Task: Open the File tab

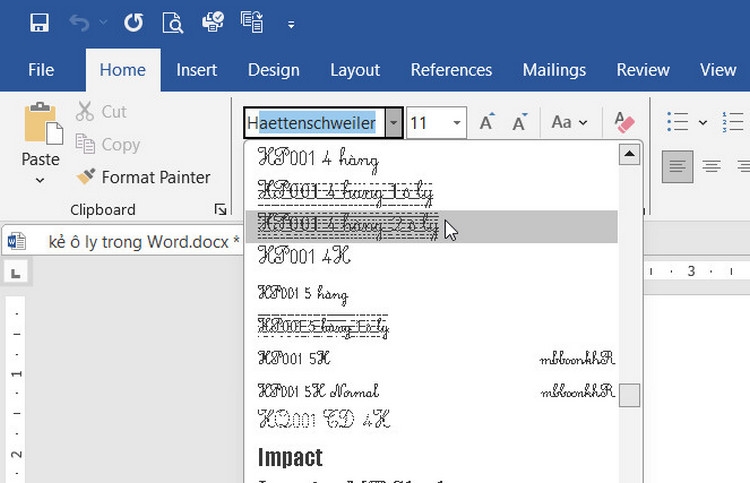Action: (x=41, y=70)
